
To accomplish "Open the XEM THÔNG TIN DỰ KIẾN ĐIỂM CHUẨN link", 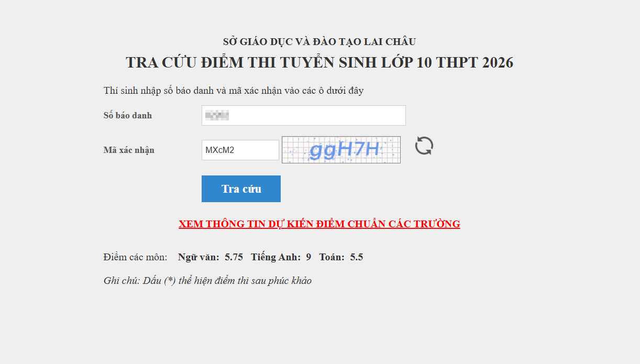I will 319,224.
